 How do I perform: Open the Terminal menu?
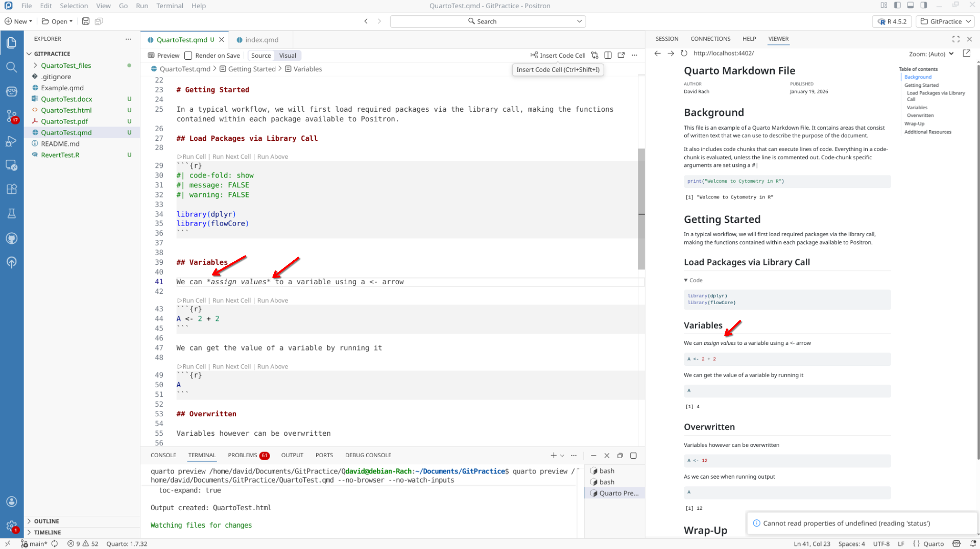coord(170,6)
